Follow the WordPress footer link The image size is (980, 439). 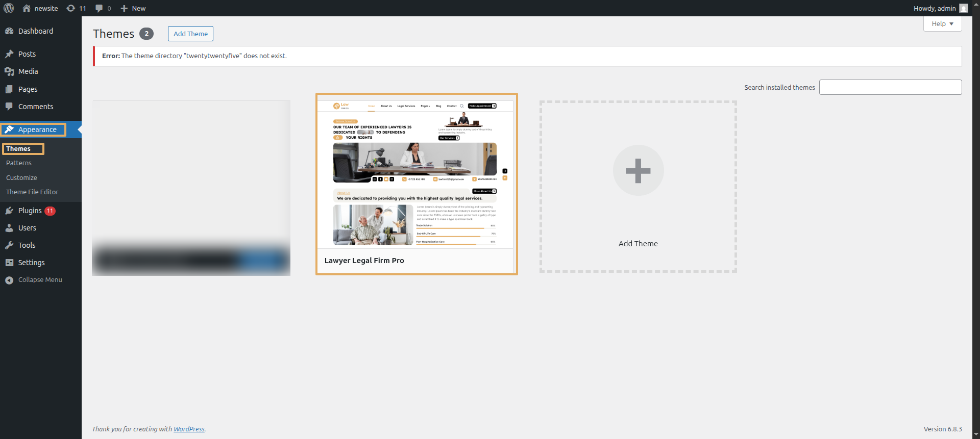(189, 429)
